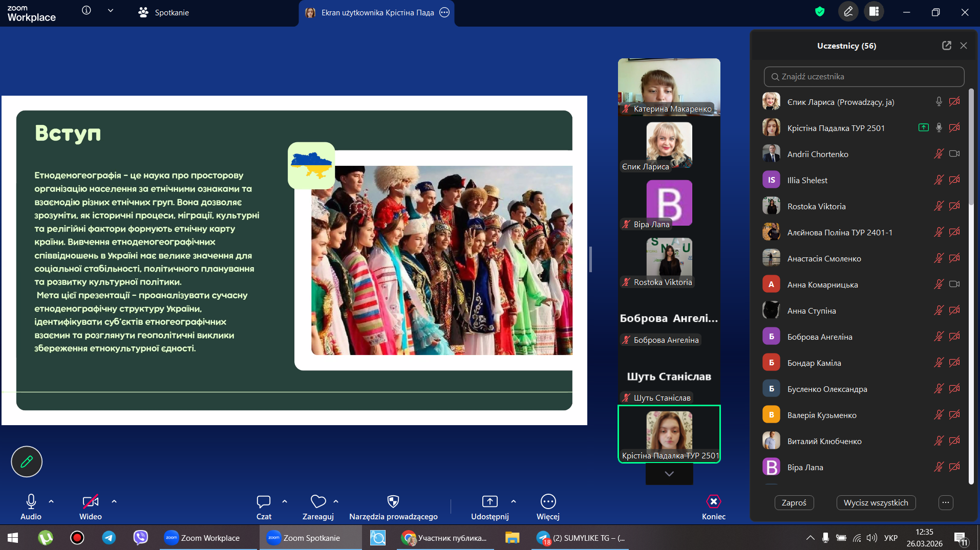This screenshot has height=550, width=980.
Task: Click the Udostępnij share screen icon
Action: pyautogui.click(x=489, y=502)
